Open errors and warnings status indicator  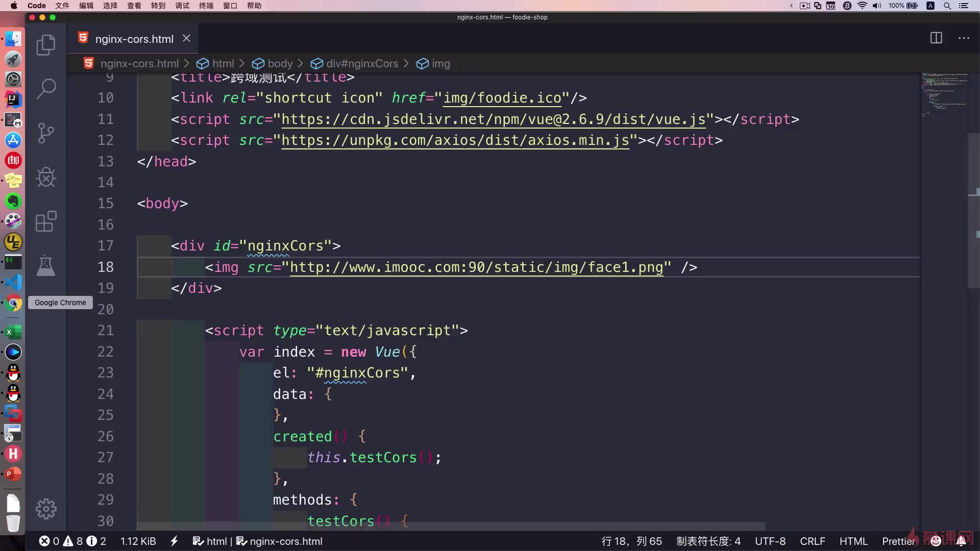point(72,541)
